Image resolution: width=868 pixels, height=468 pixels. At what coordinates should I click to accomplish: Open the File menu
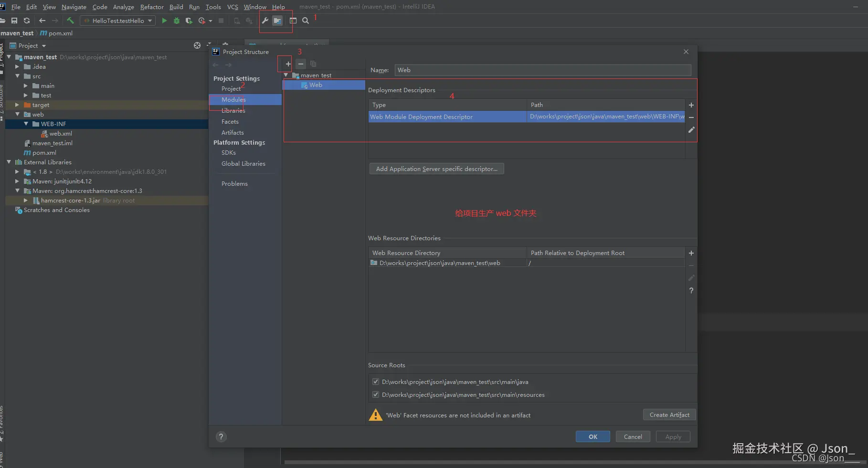[x=16, y=7]
